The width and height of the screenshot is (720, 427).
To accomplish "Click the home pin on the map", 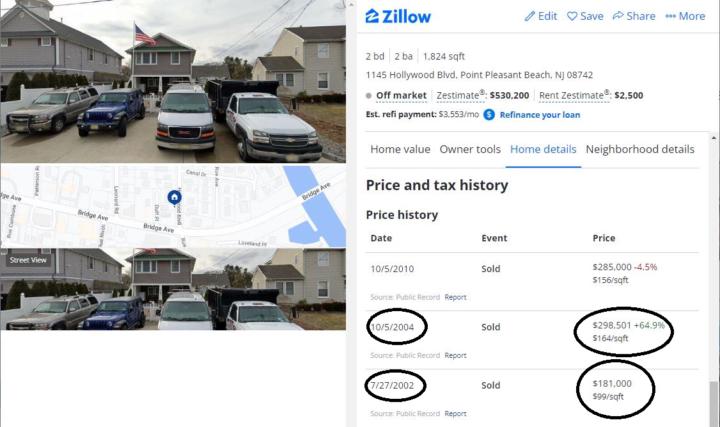I will pyautogui.click(x=174, y=197).
